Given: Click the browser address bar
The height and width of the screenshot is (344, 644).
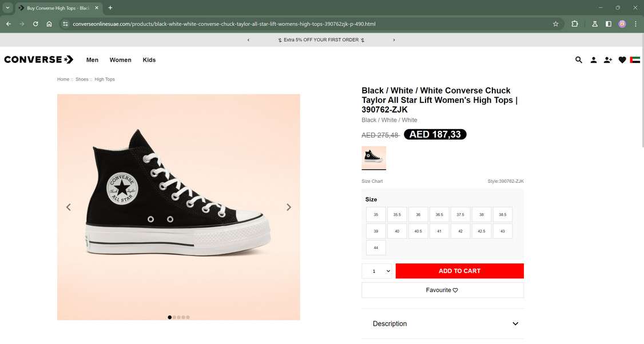Looking at the screenshot, I should coord(309,24).
